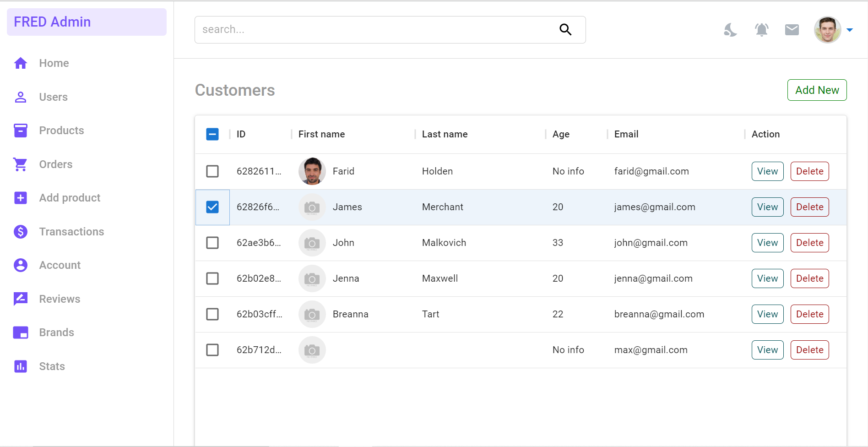The width and height of the screenshot is (868, 447).
Task: Expand the profile dropdown arrow
Action: (x=850, y=30)
